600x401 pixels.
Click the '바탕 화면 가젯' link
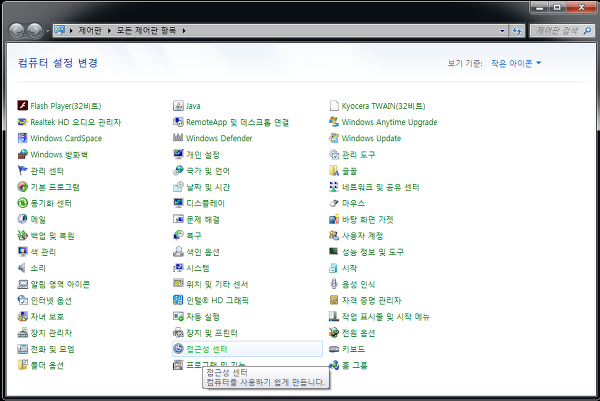(368, 219)
